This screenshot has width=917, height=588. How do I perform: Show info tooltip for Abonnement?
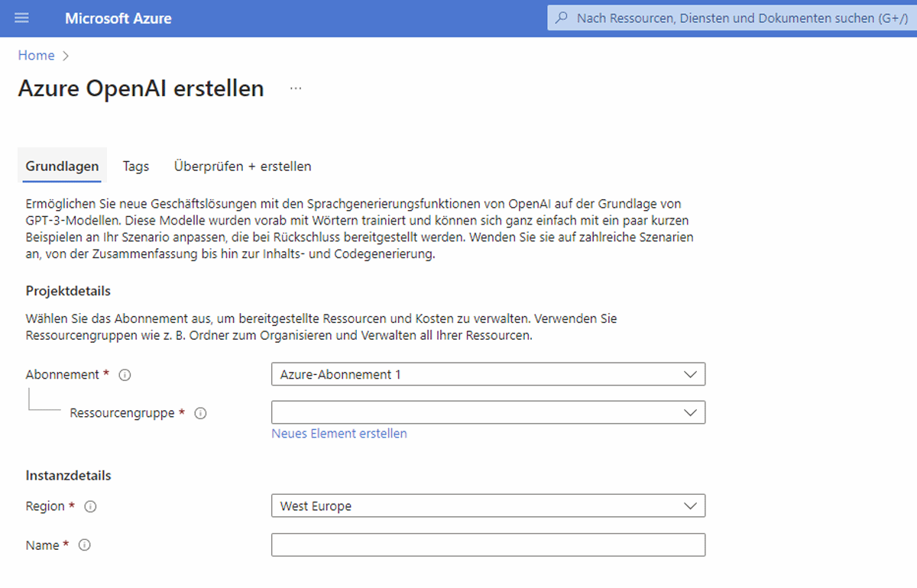pyautogui.click(x=125, y=375)
